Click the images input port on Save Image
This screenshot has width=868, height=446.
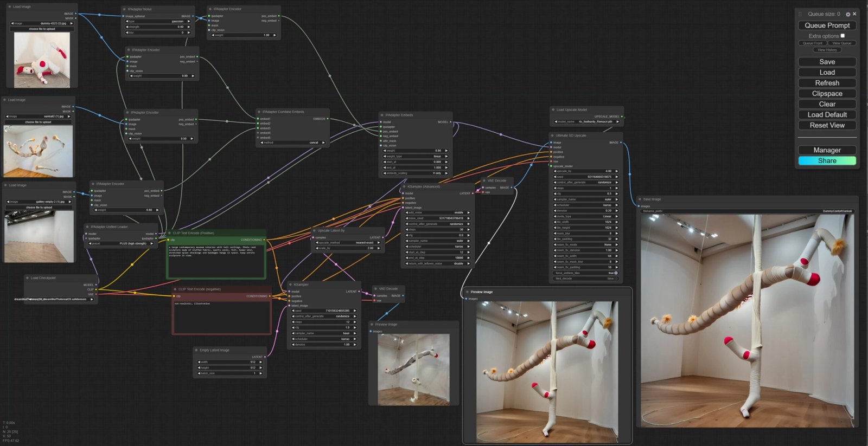pyautogui.click(x=639, y=206)
